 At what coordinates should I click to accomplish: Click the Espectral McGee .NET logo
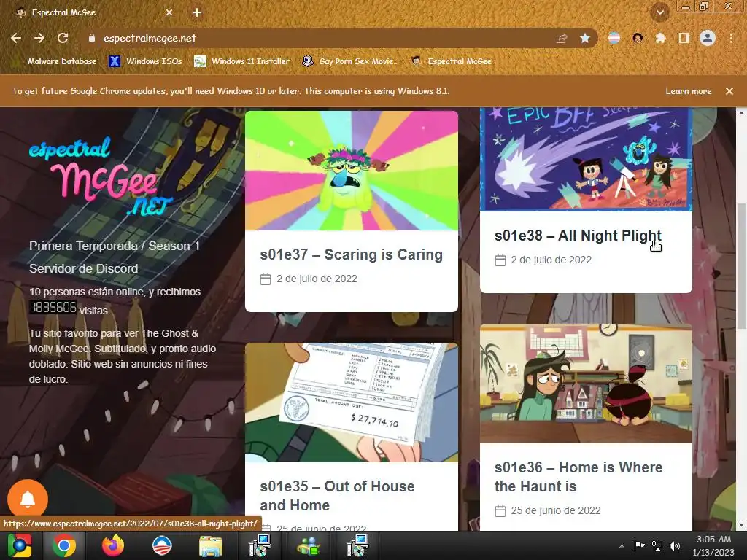pyautogui.click(x=100, y=176)
